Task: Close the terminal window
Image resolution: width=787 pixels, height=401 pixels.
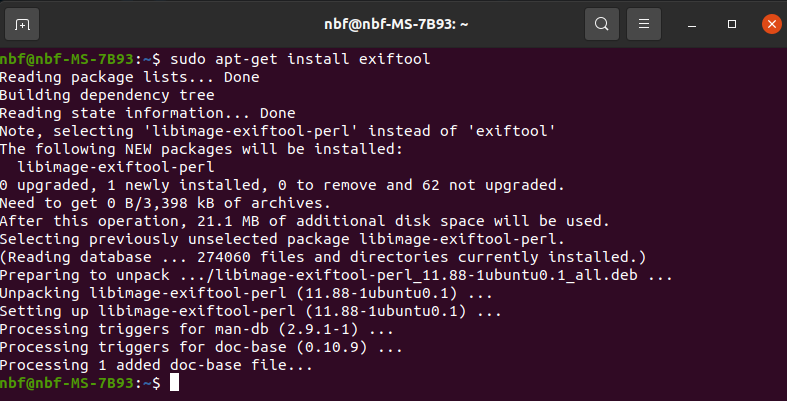Action: point(771,24)
